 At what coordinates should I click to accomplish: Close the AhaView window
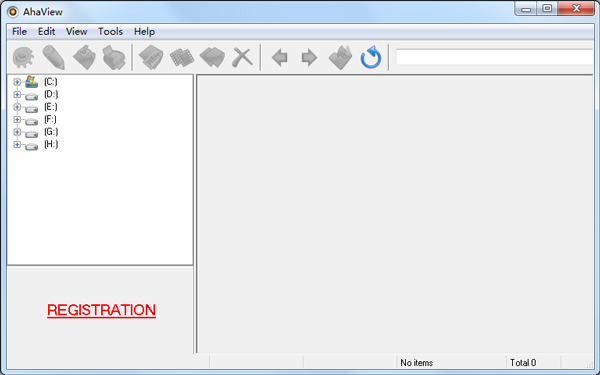[x=576, y=8]
